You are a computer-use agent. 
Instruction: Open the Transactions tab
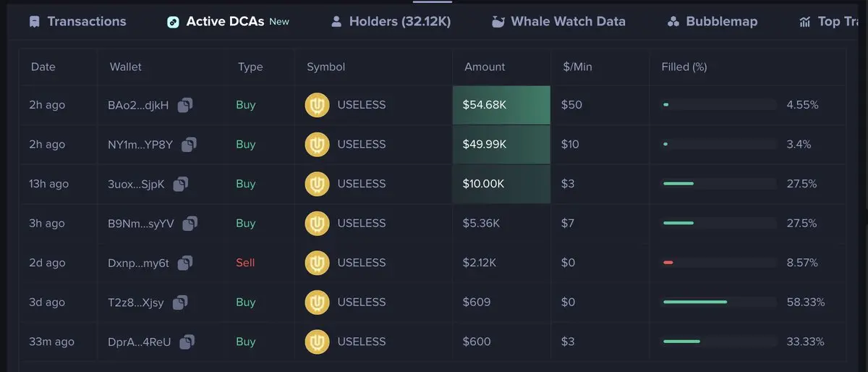(77, 22)
